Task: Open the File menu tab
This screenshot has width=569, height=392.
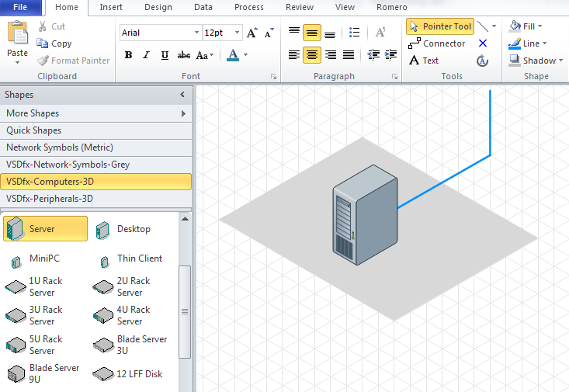Action: pyautogui.click(x=21, y=7)
